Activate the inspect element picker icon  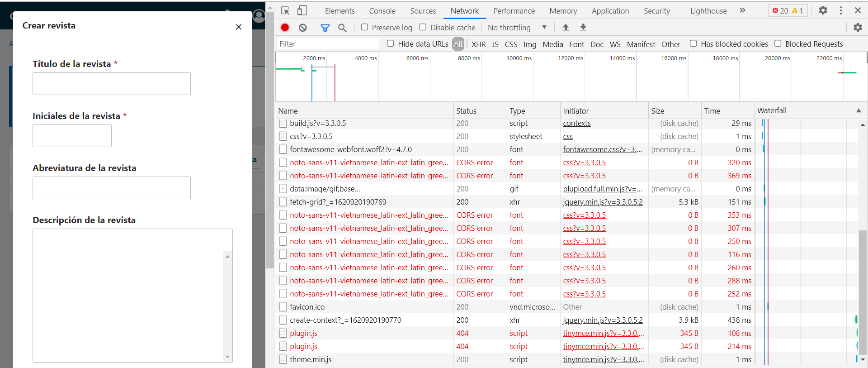pyautogui.click(x=285, y=10)
